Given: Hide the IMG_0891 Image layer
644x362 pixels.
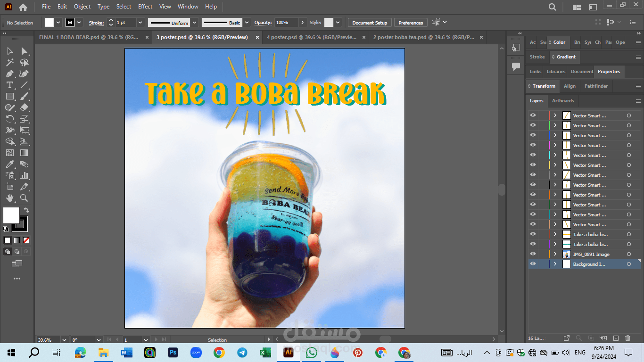Looking at the screenshot, I should (x=533, y=254).
